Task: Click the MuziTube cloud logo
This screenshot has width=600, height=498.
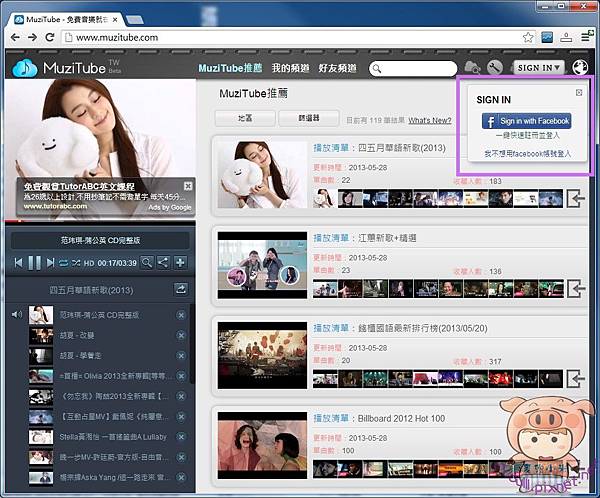Action: pyautogui.click(x=25, y=68)
